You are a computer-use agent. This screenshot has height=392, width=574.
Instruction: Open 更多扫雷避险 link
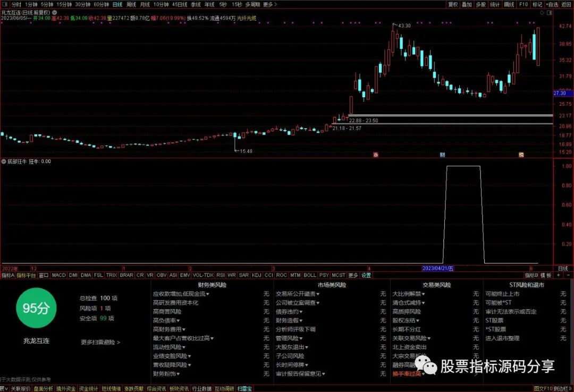click(100, 342)
